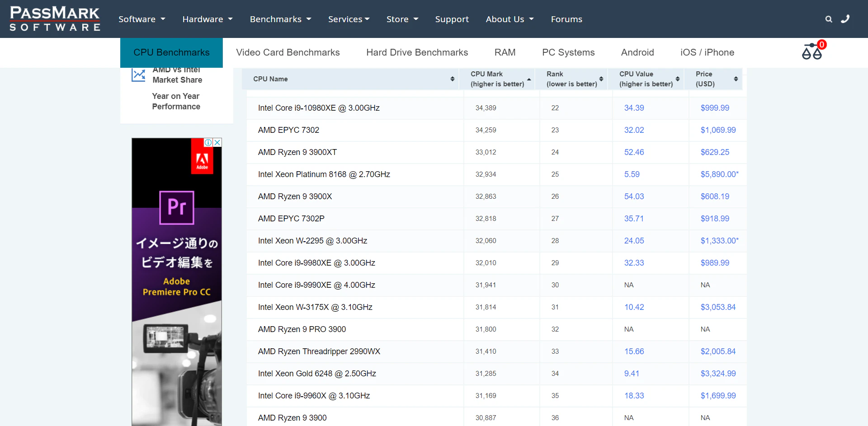Click the $629.25 price link

point(715,152)
